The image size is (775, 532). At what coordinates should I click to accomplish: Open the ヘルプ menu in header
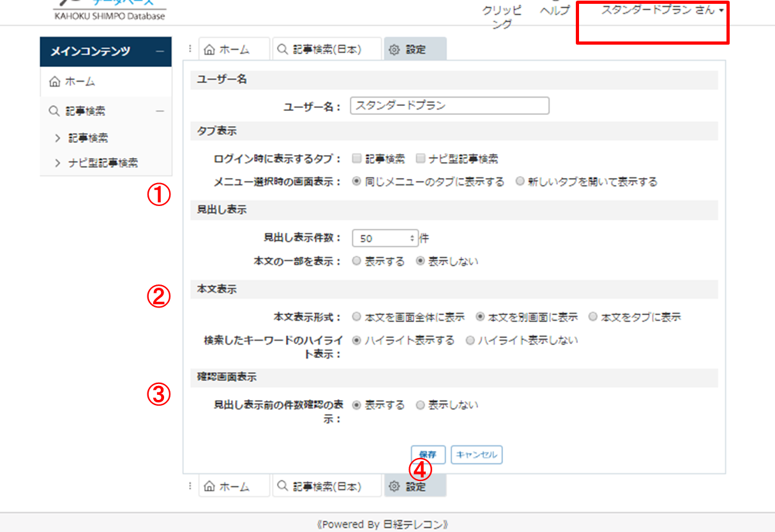tap(554, 11)
